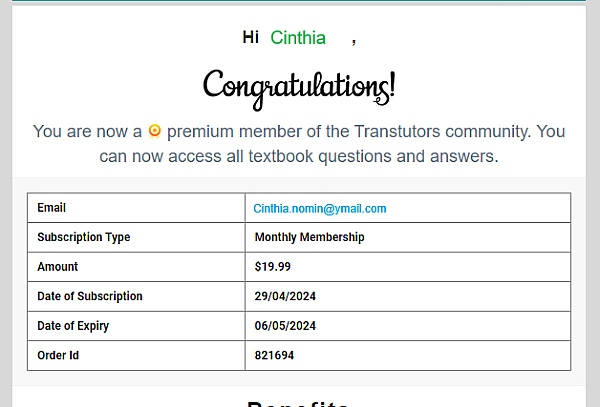
Task: Click the bold Hi greeting text
Action: 250,38
